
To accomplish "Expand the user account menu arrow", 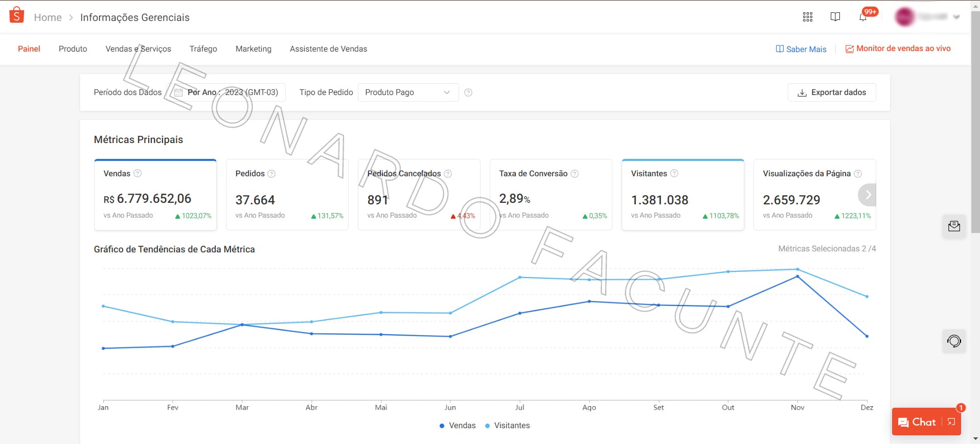I will 956,17.
